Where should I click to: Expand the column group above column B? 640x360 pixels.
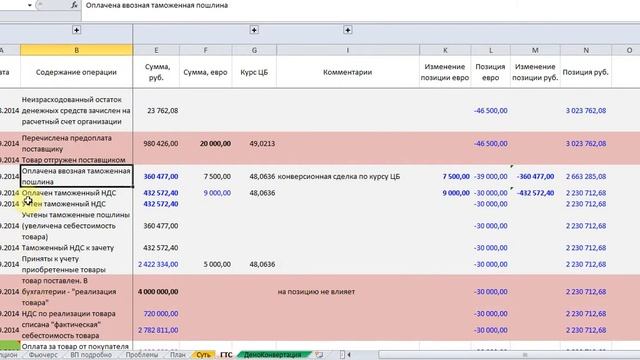pyautogui.click(x=76, y=30)
